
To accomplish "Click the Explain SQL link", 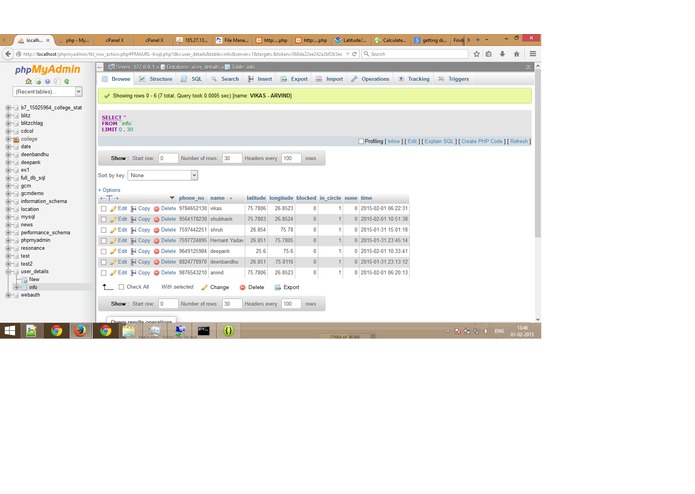I will [x=439, y=141].
